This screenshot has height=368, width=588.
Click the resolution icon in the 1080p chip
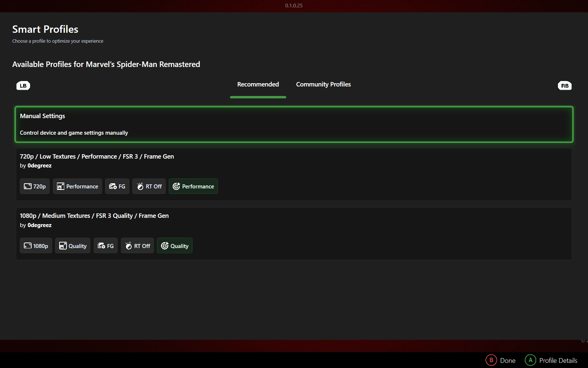point(28,246)
